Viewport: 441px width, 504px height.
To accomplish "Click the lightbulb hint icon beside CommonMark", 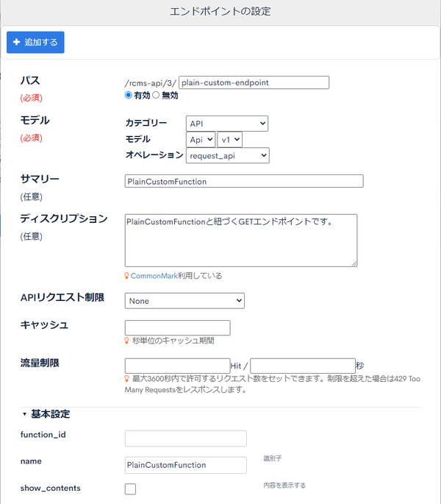I will (127, 276).
